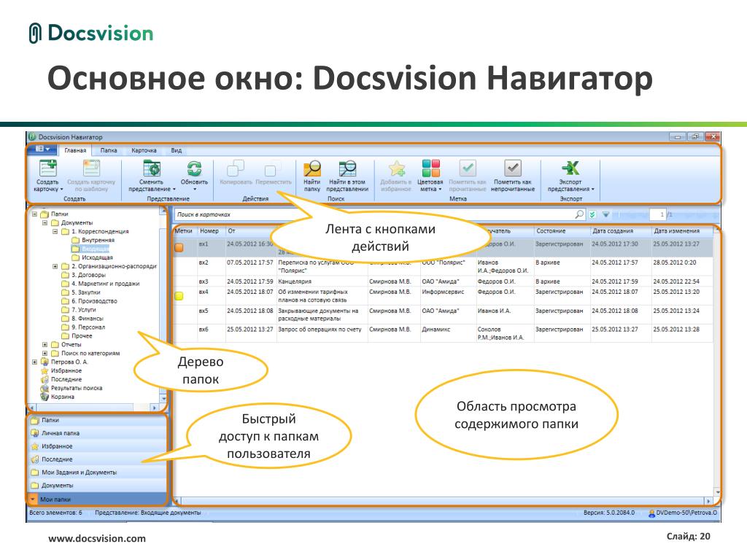The image size is (747, 560).
Task: Click Папки in quick access panel
Action: 97,420
